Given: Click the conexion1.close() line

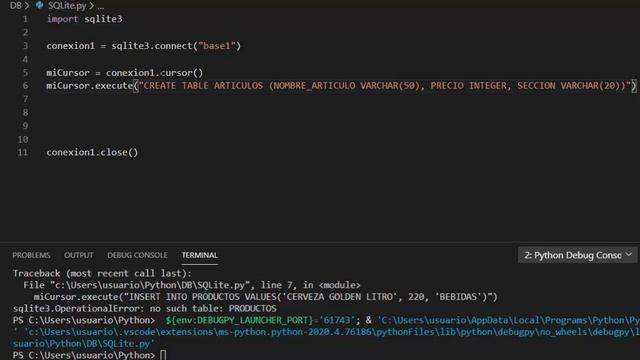Looking at the screenshot, I should tap(92, 152).
